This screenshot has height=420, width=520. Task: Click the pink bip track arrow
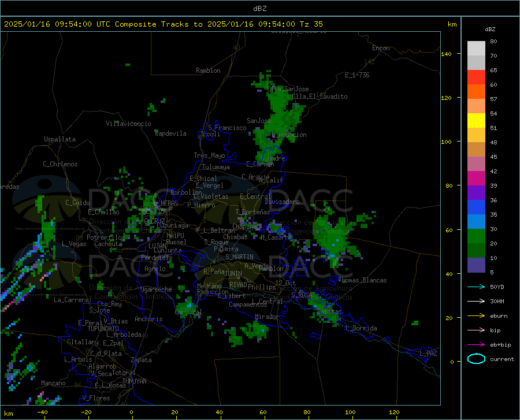coord(476,330)
